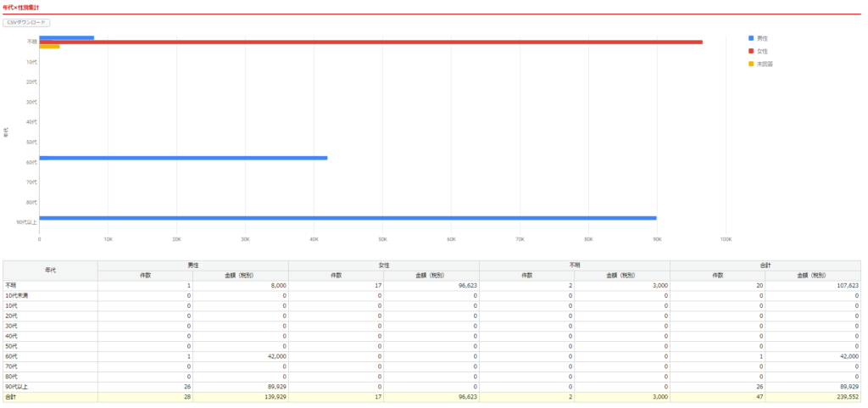Click the 20代 row label in table
The width and height of the screenshot is (868, 408).
pos(11,316)
